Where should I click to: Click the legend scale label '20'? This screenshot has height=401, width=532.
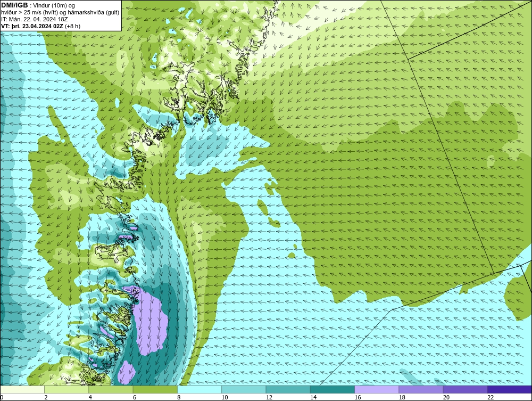point(446,397)
